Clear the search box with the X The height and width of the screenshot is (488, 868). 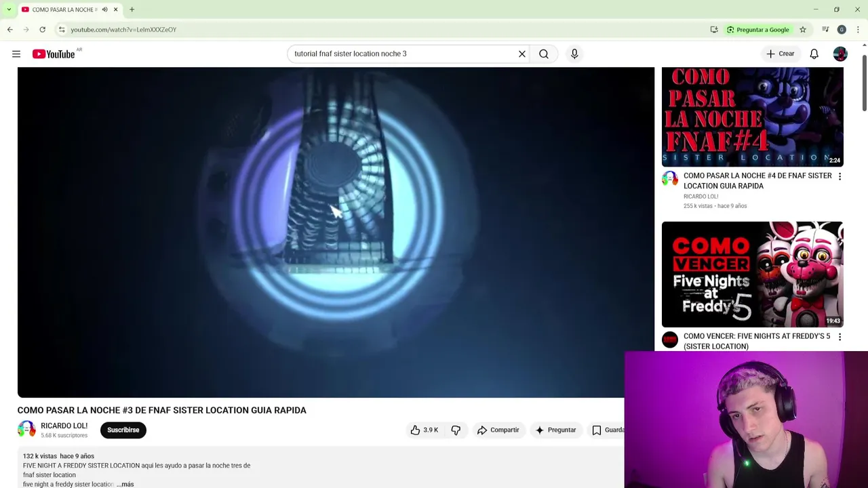522,54
